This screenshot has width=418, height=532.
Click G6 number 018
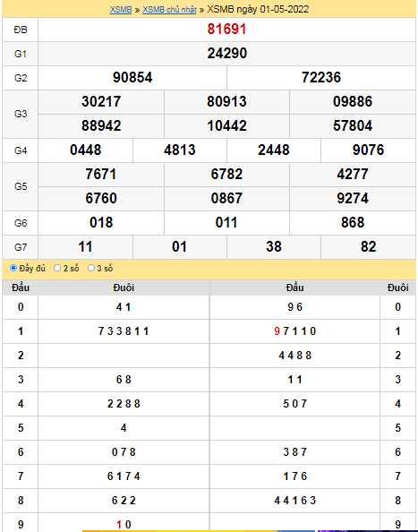coord(101,223)
